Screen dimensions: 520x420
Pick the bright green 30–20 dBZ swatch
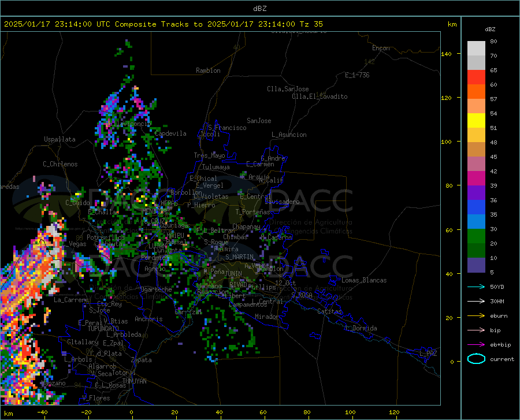476,236
